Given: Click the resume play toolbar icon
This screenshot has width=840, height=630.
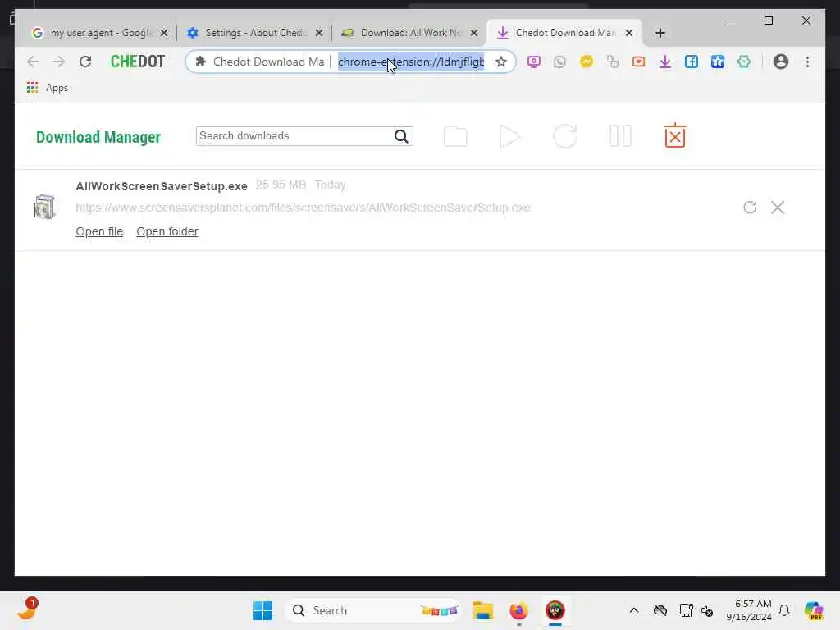Looking at the screenshot, I should pyautogui.click(x=509, y=136).
